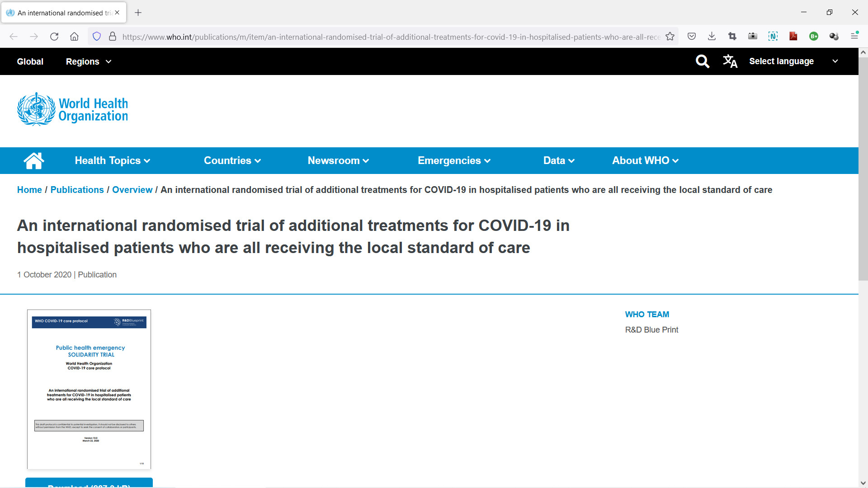Click the extension icon left of menu

834,37
